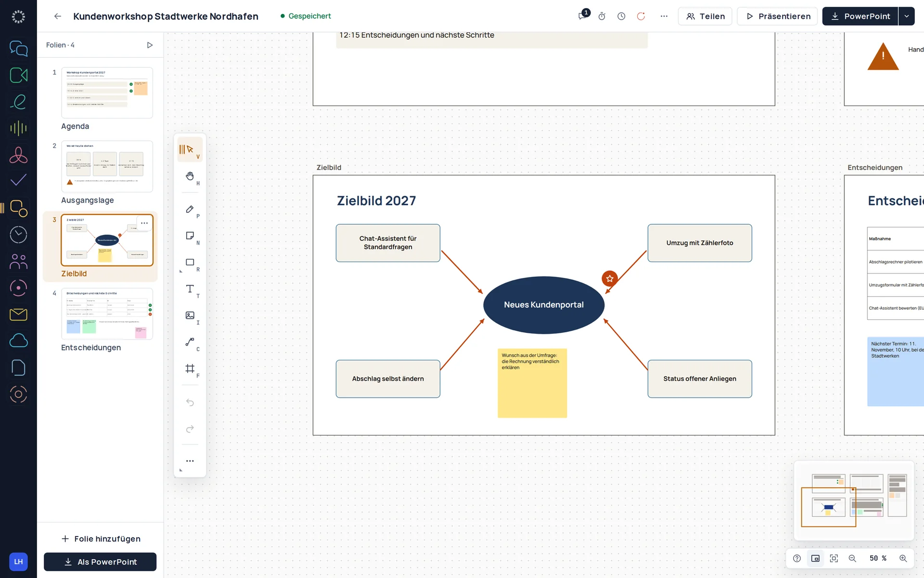Image resolution: width=924 pixels, height=578 pixels.
Task: Start presentation with Präsentieren
Action: tap(778, 16)
